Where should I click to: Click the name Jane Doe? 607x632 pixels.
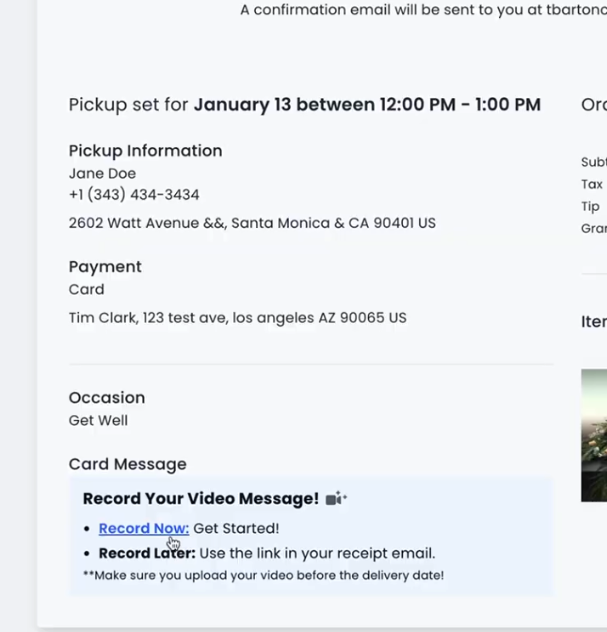(x=102, y=173)
